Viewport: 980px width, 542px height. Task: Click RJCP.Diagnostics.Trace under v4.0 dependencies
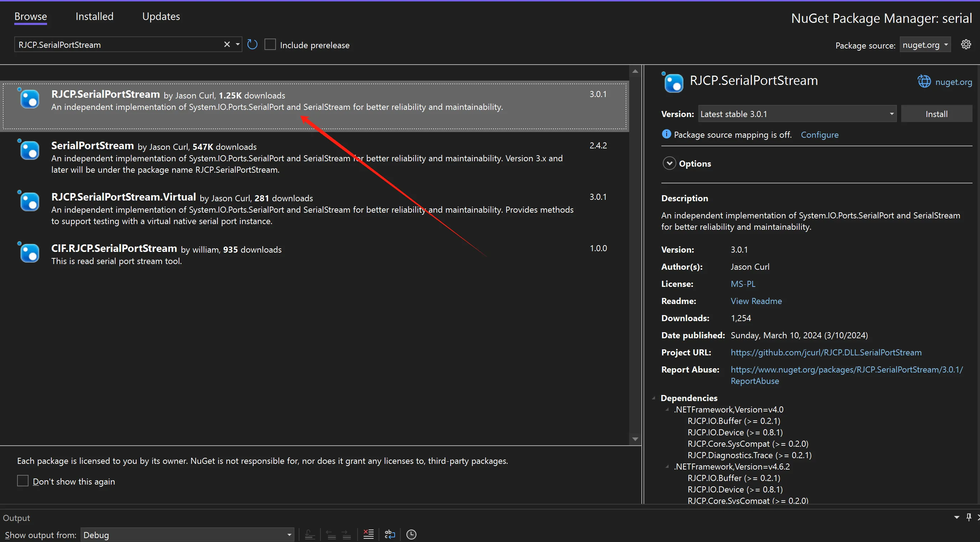(749, 455)
